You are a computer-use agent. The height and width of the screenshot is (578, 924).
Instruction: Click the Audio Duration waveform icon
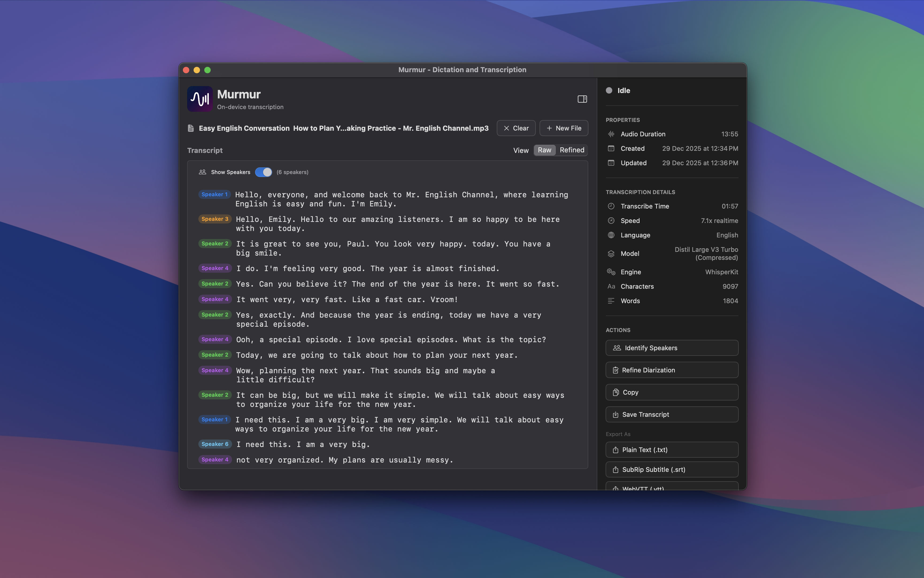click(x=611, y=134)
